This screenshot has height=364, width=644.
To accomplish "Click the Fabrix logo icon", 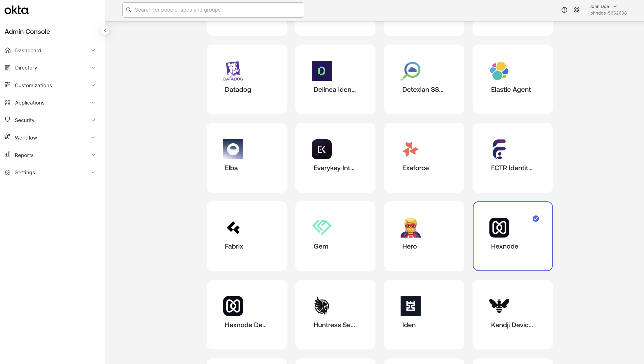I will tap(233, 228).
